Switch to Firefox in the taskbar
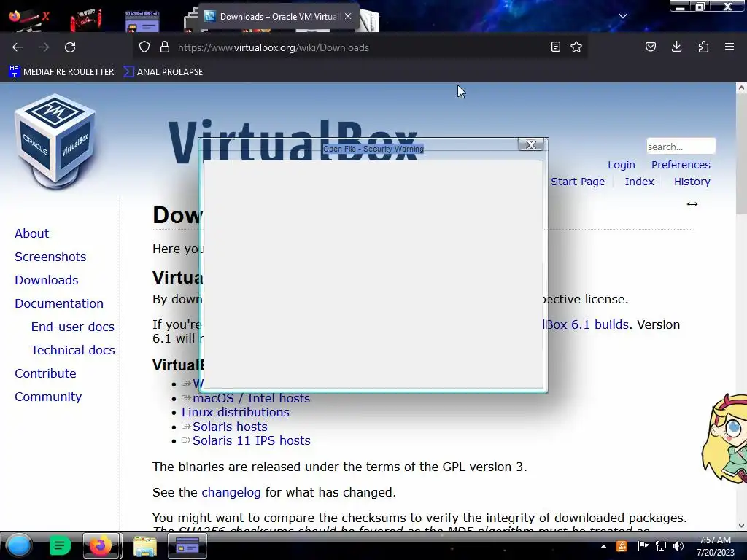 101,545
